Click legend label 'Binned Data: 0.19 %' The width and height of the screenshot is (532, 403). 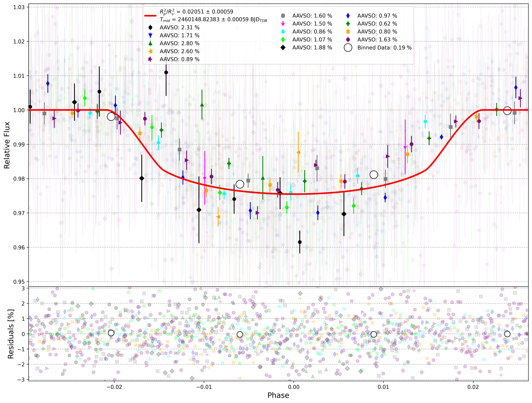[x=384, y=47]
